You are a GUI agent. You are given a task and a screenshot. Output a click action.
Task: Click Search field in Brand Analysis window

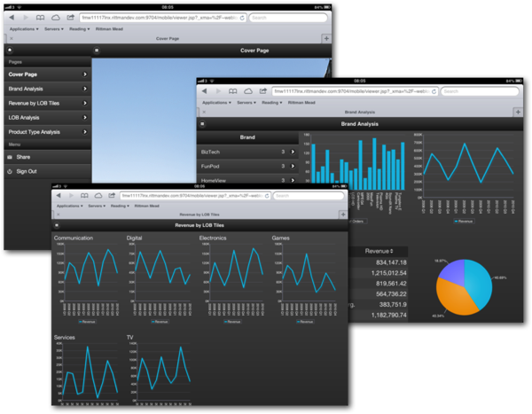click(x=480, y=91)
